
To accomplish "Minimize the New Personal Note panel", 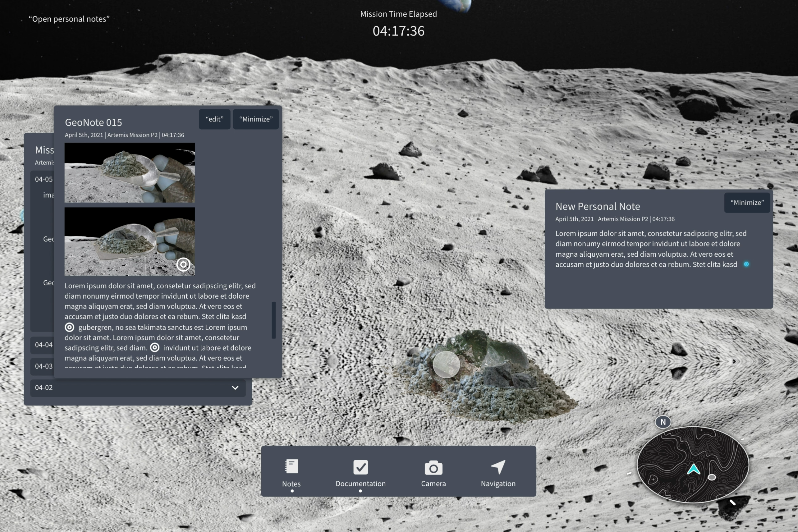I will (747, 202).
